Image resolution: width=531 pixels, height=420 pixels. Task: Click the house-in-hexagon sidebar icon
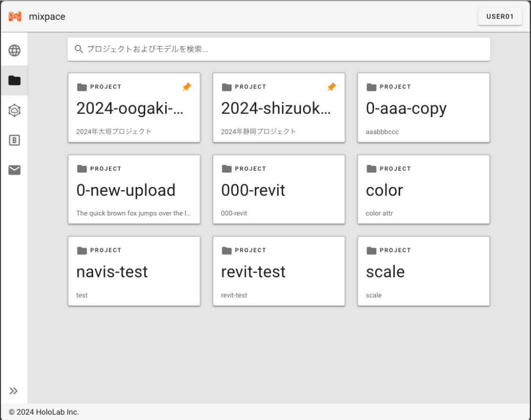[14, 111]
